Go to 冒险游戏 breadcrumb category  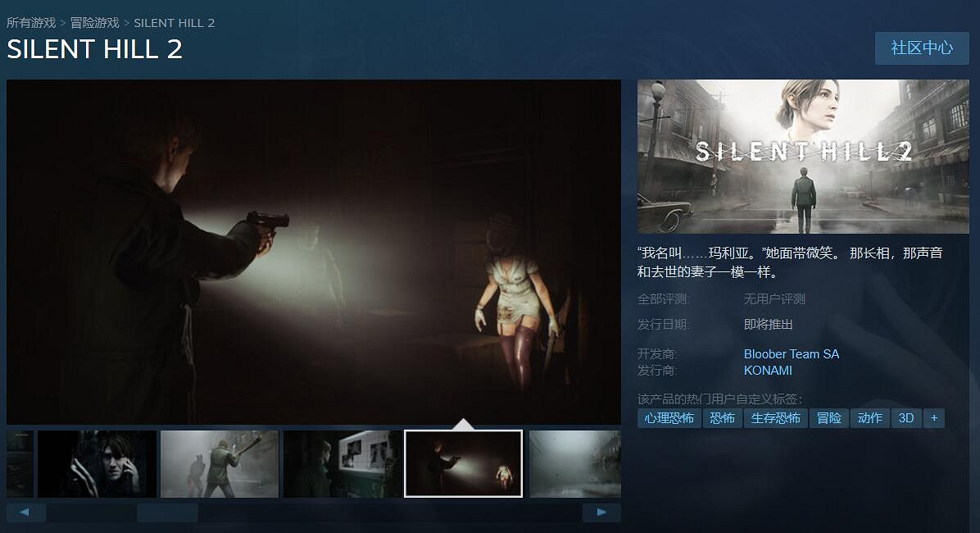tap(94, 23)
